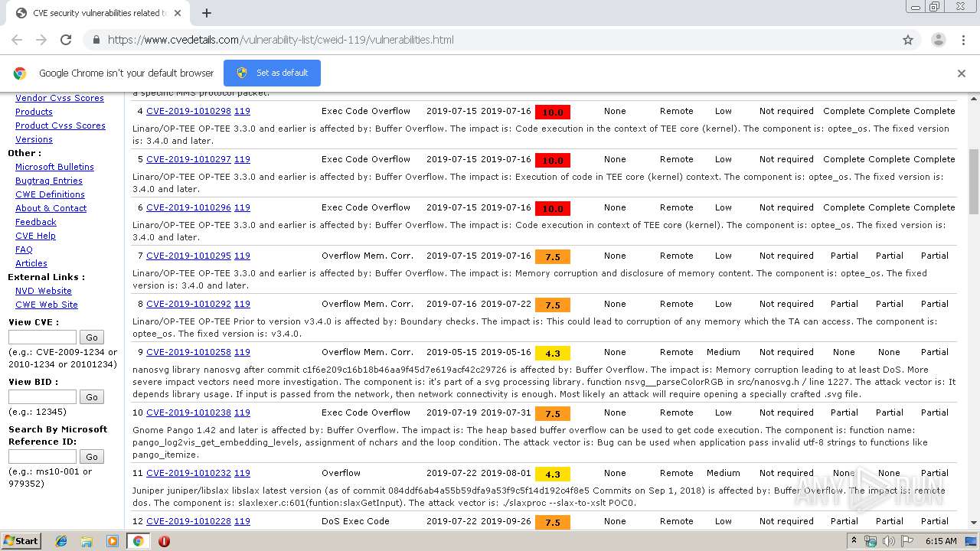The image size is (980, 551).
Task: Open the Versions sidebar link
Action: [34, 139]
